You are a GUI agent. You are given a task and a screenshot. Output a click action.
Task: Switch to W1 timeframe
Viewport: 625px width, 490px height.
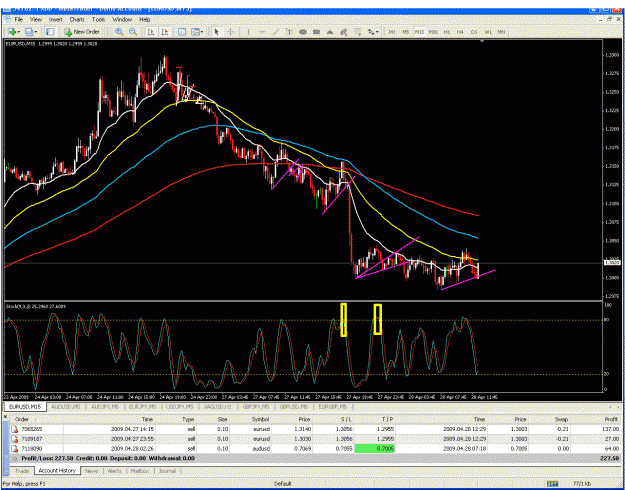pos(488,32)
